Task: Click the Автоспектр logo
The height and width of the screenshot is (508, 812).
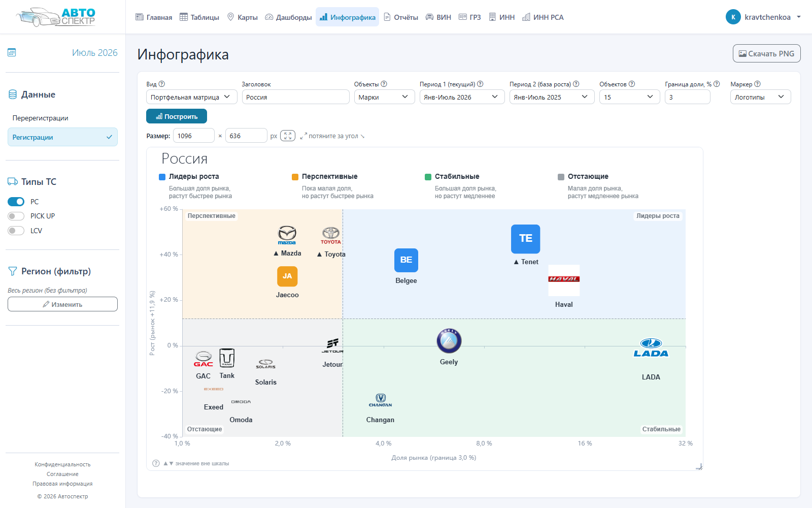Action: [x=56, y=17]
